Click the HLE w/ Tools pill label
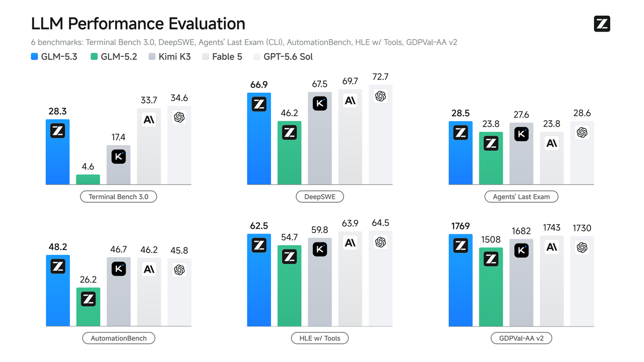644x362 pixels. click(320, 338)
